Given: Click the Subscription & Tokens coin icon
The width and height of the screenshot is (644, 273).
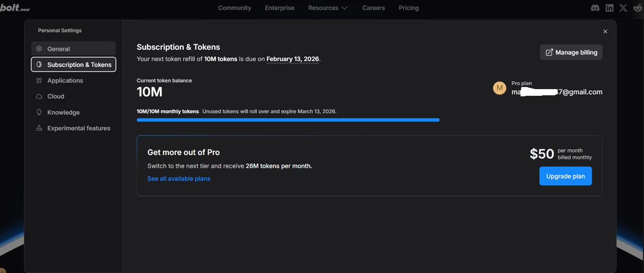Looking at the screenshot, I should (39, 65).
